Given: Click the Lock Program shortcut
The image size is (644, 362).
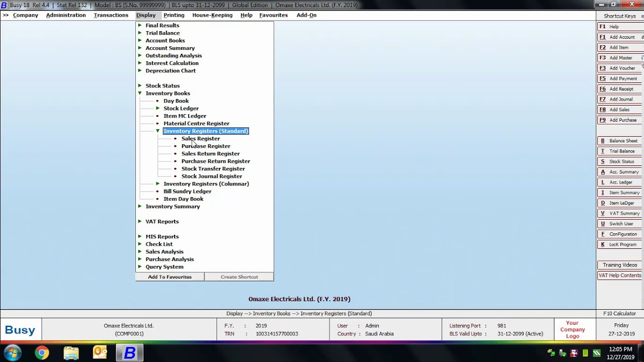Looking at the screenshot, I should (620, 244).
